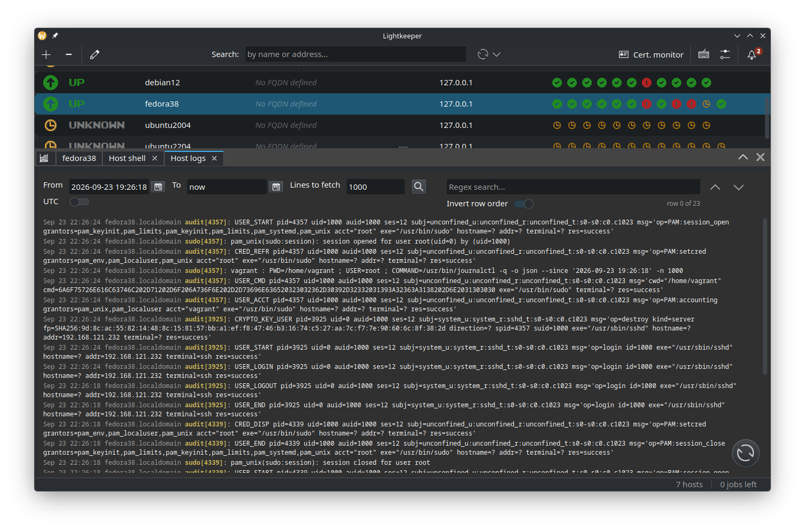Open notifications bell with 2 alerts
Viewport: 805px width, 532px height.
(x=753, y=54)
